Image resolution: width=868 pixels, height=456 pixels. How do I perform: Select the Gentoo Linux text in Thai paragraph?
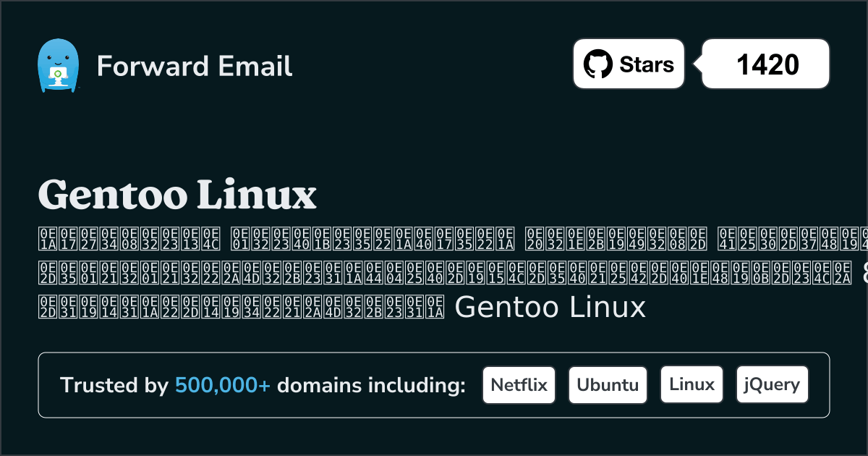551,307
